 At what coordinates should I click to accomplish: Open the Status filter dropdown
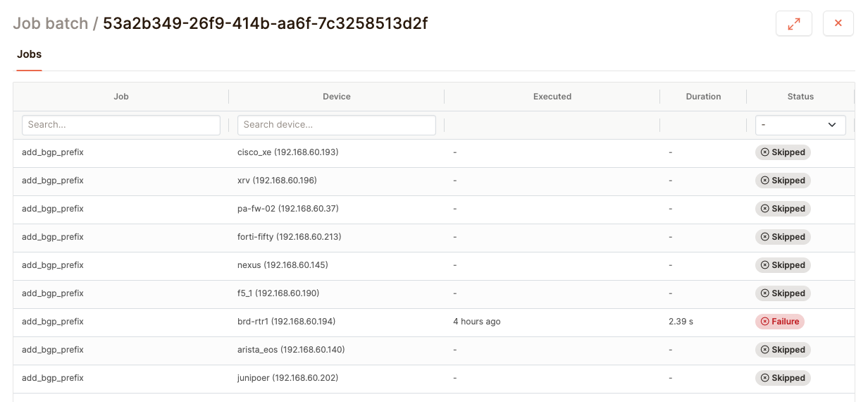click(800, 125)
